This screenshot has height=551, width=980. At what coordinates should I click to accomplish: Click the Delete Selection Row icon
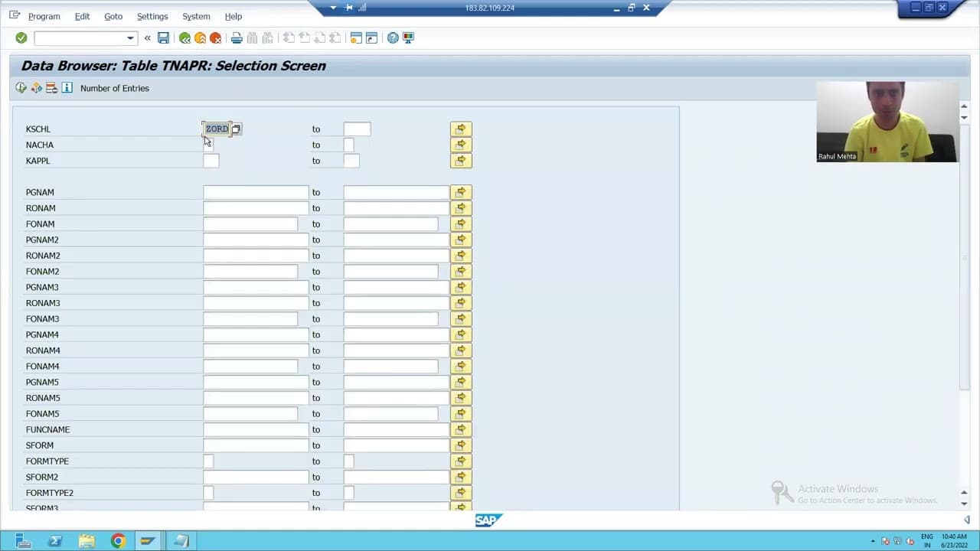tap(51, 88)
